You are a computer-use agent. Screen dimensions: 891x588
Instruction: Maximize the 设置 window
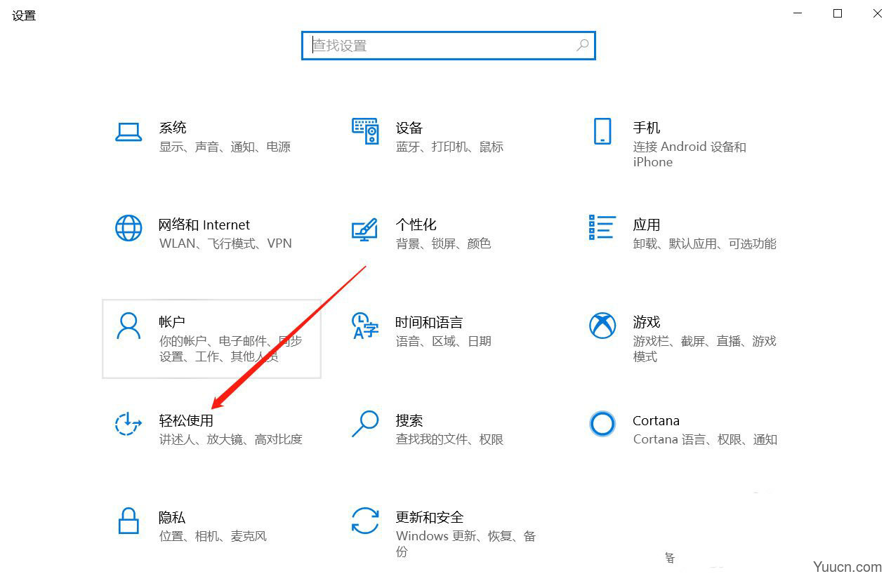click(838, 13)
